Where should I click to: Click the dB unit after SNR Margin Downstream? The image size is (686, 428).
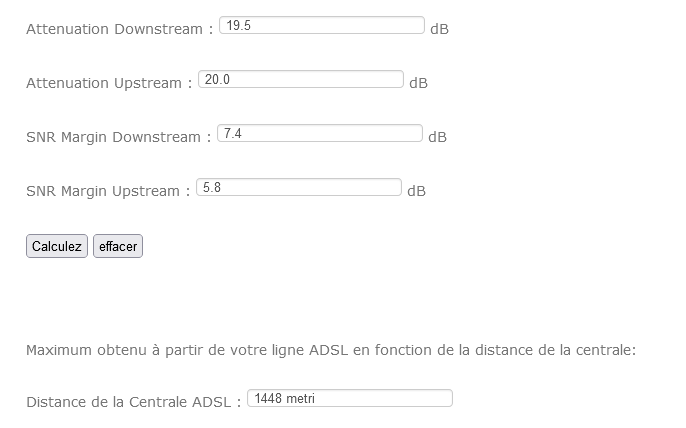(x=437, y=137)
